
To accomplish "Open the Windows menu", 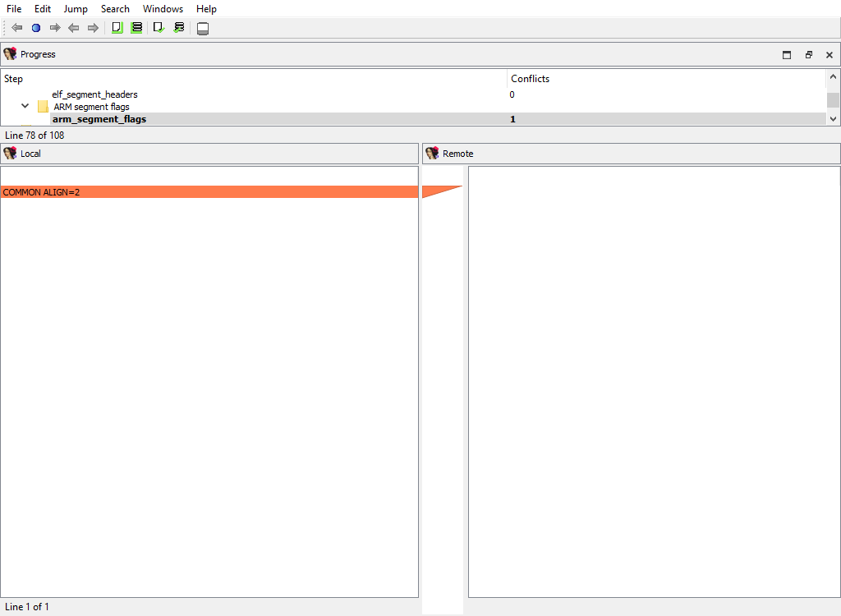I will 163,9.
